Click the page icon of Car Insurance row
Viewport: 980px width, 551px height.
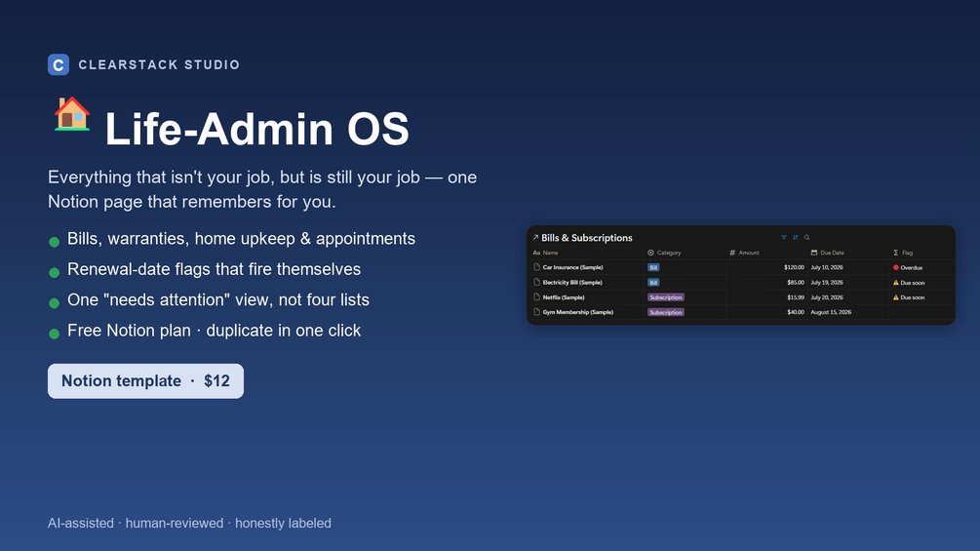click(x=536, y=267)
